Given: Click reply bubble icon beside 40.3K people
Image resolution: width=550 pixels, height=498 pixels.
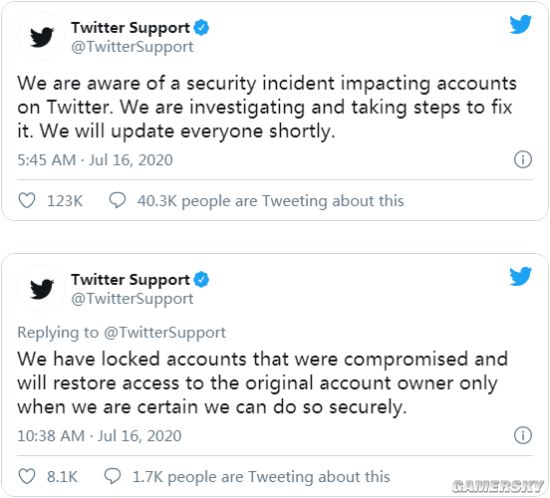Looking at the screenshot, I should 117,200.
